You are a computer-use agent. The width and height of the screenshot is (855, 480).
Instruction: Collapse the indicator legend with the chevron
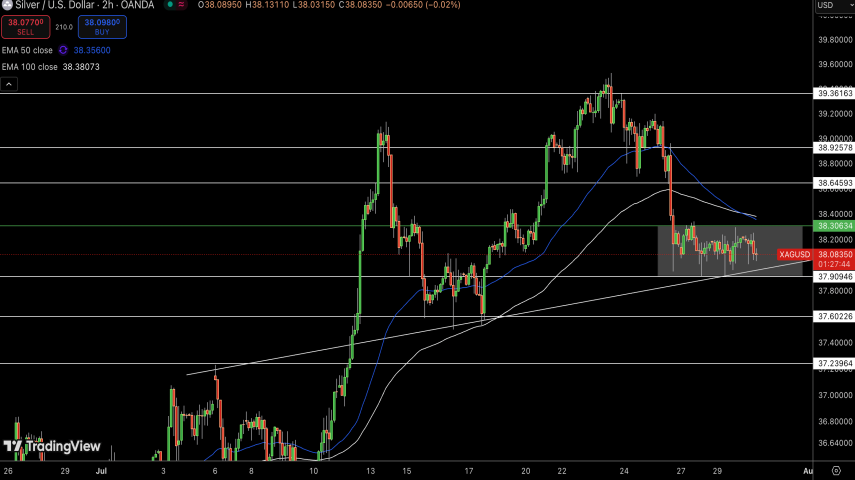tap(8, 85)
